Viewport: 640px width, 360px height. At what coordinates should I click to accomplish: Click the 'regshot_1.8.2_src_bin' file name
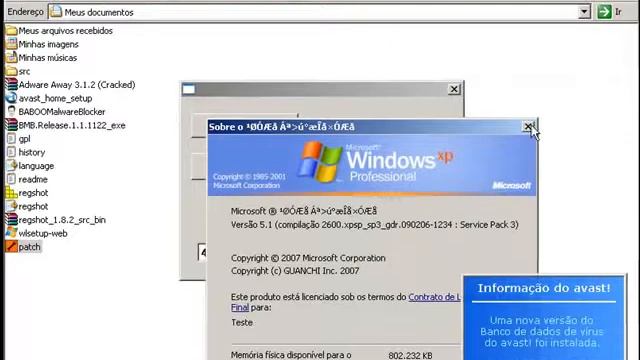62,220
